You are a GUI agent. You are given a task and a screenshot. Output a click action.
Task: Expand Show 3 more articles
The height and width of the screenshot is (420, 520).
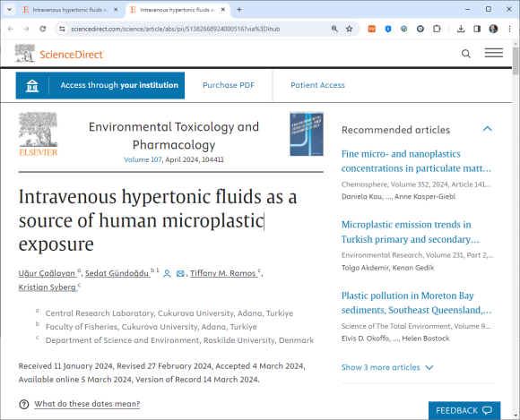tap(387, 367)
